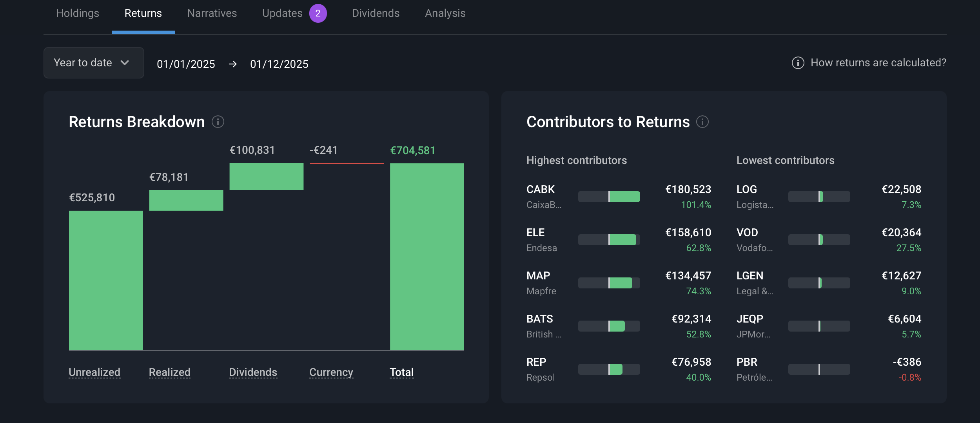
Task: Click info icon beside Contributors to Returns
Action: pos(702,122)
